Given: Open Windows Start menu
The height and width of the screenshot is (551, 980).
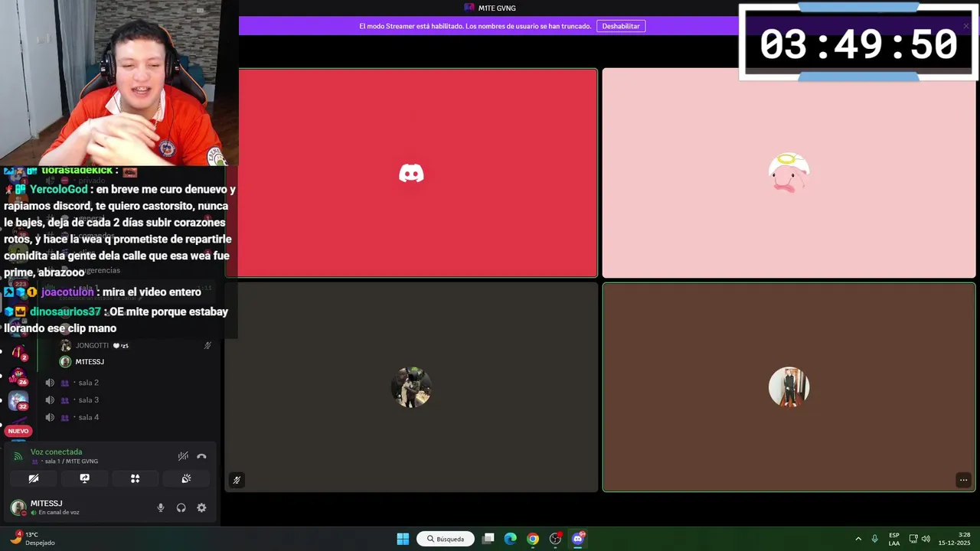Looking at the screenshot, I should [403, 539].
